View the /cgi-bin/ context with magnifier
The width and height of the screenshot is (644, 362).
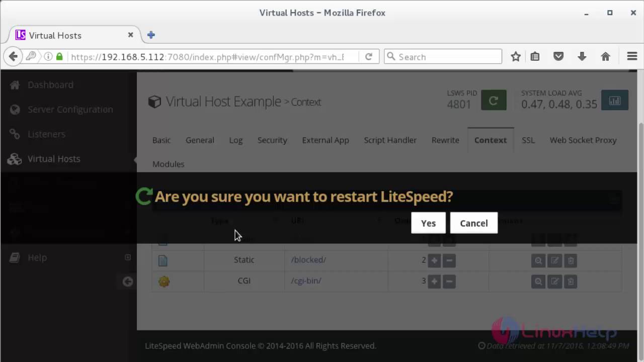point(538,282)
